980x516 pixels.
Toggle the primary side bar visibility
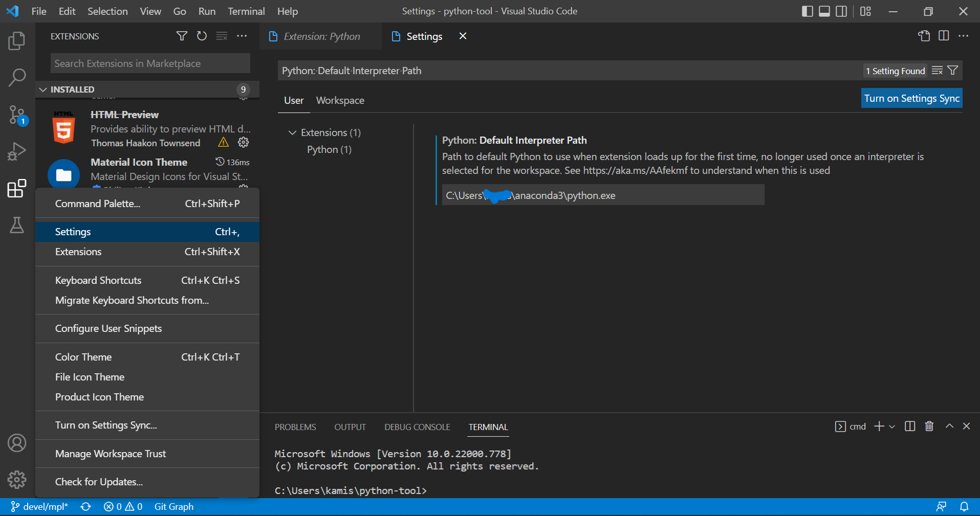tap(808, 11)
